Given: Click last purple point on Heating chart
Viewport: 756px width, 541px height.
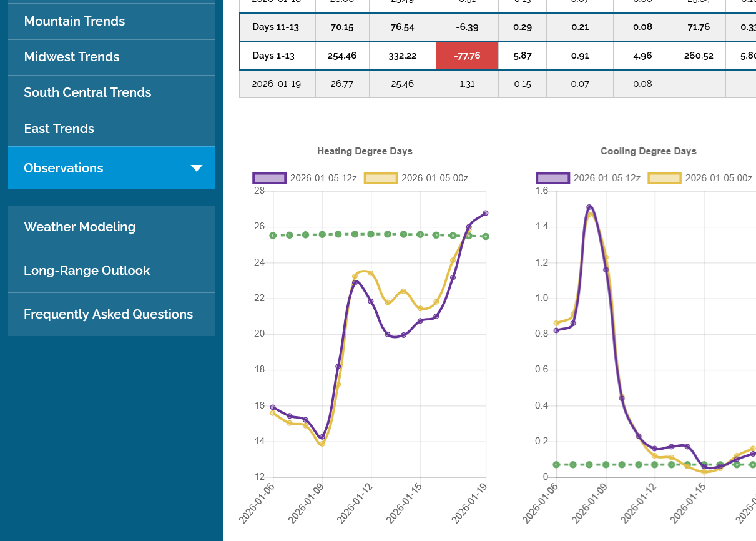Looking at the screenshot, I should tap(485, 213).
